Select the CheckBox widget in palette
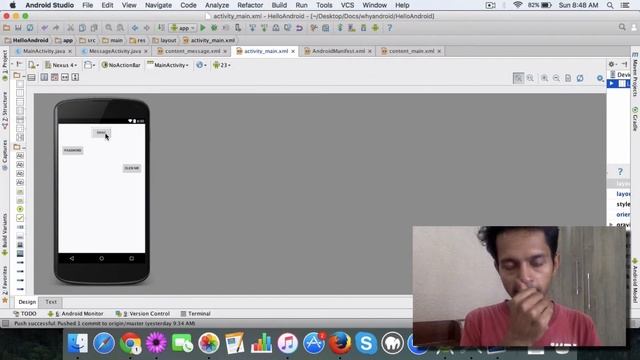The image size is (640, 360). pos(20,218)
